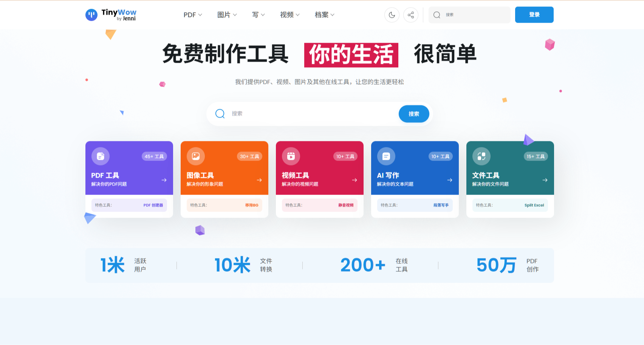Open the PDF dropdown menu

click(192, 15)
